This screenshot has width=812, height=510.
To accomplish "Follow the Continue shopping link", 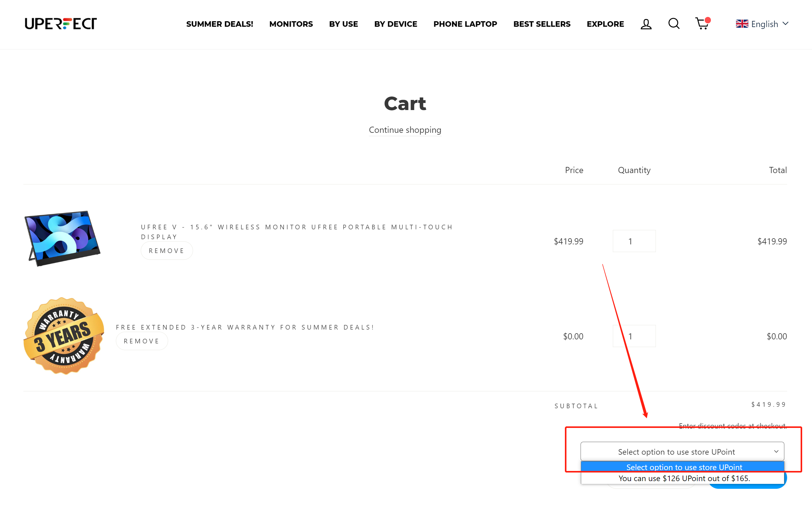I will pyautogui.click(x=405, y=130).
